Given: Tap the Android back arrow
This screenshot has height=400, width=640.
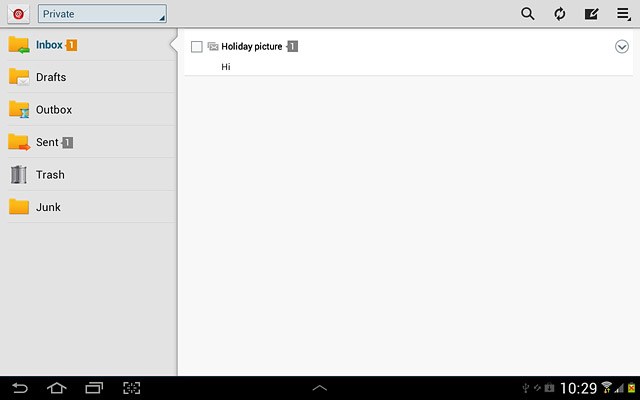Looking at the screenshot, I should point(20,388).
